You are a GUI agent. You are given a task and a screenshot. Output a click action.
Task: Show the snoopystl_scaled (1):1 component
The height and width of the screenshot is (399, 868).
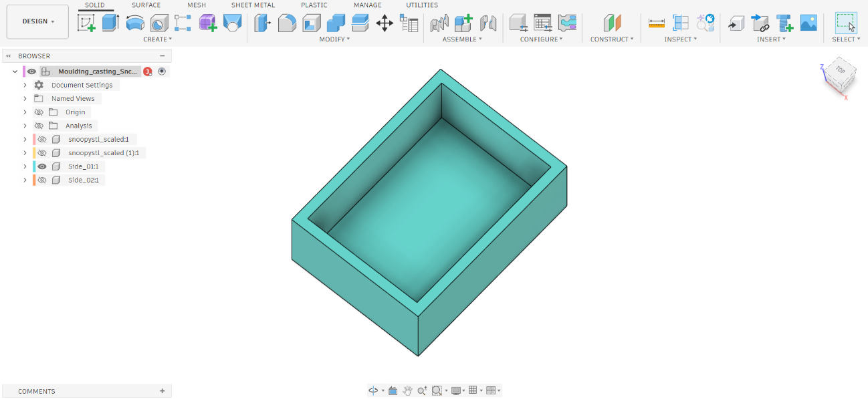tap(42, 153)
